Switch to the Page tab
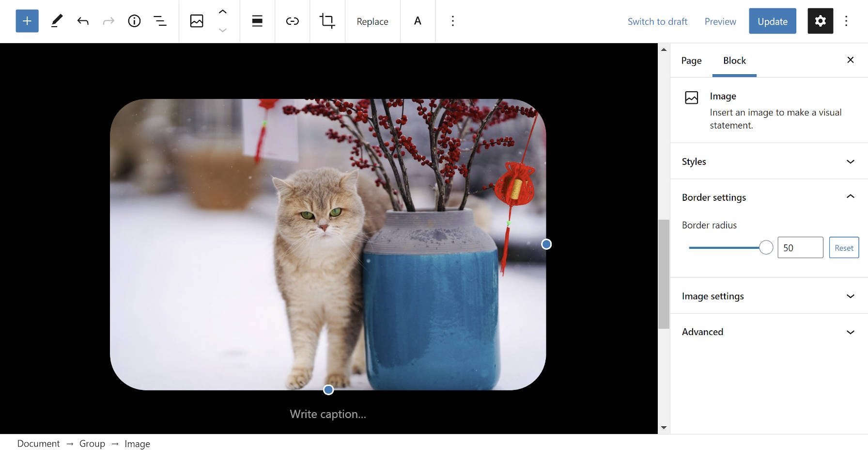868x450 pixels. (x=691, y=60)
